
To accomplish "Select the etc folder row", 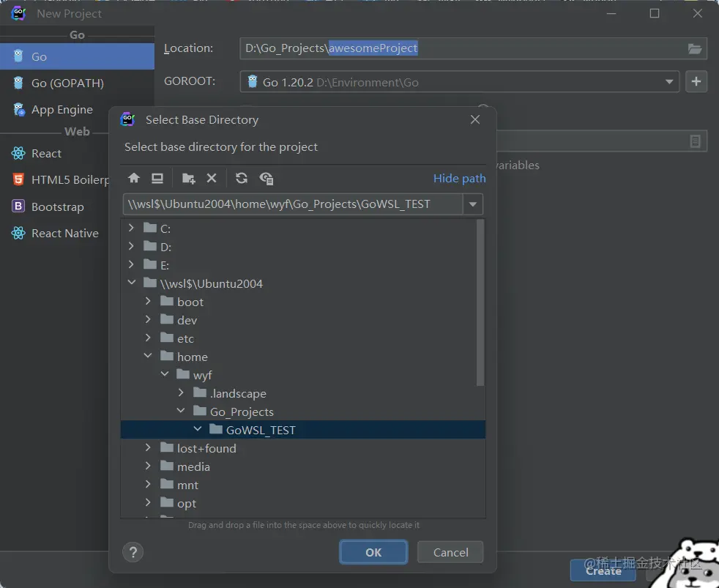I will (302, 338).
